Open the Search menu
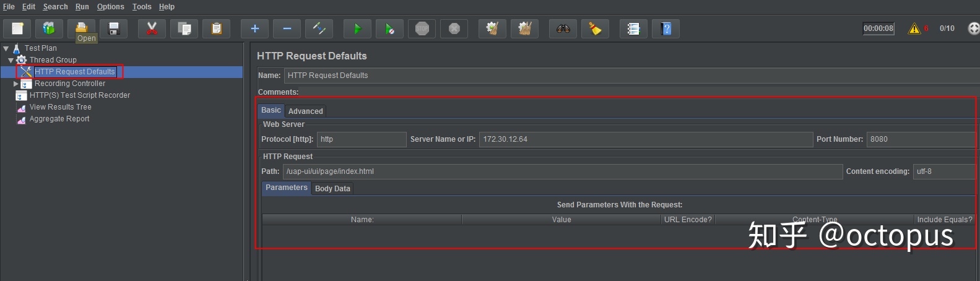The height and width of the screenshot is (281, 980). [x=55, y=7]
